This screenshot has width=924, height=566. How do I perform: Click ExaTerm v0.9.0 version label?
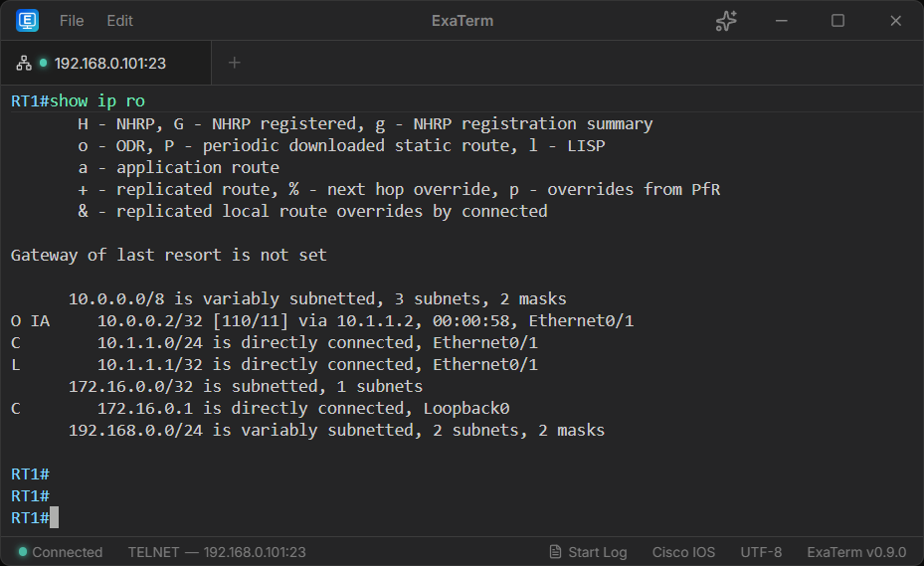[856, 552]
